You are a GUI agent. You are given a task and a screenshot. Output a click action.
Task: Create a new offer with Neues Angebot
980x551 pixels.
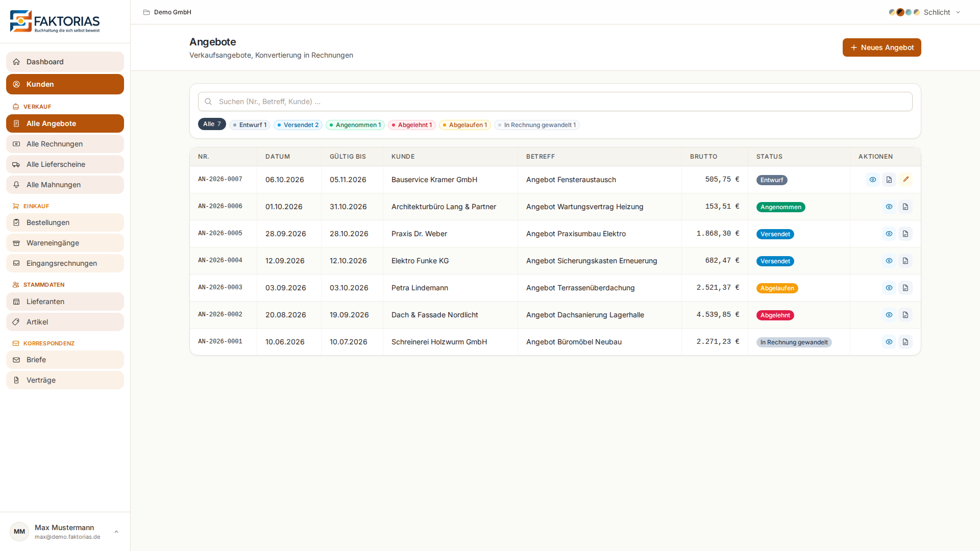tap(881, 47)
